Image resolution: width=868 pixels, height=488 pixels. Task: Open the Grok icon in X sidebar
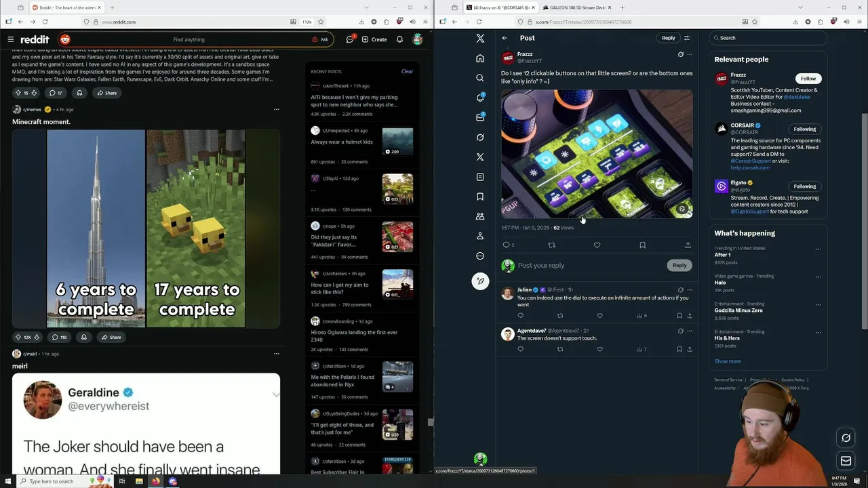[480, 137]
